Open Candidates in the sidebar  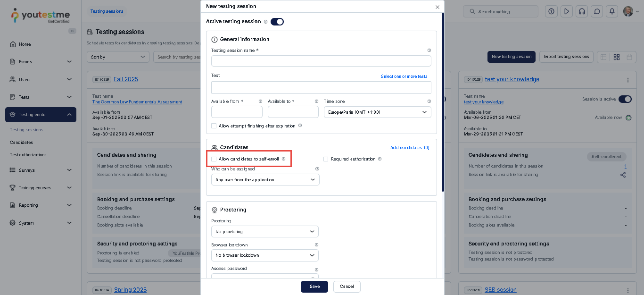[21, 142]
